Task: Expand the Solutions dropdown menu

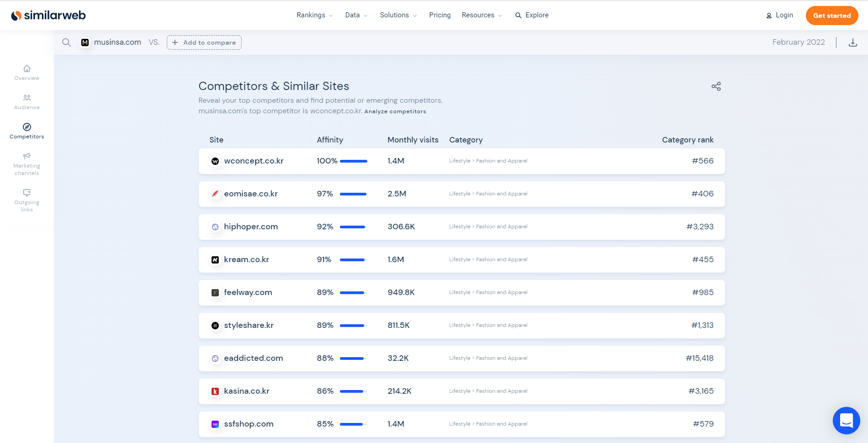Action: coord(398,15)
